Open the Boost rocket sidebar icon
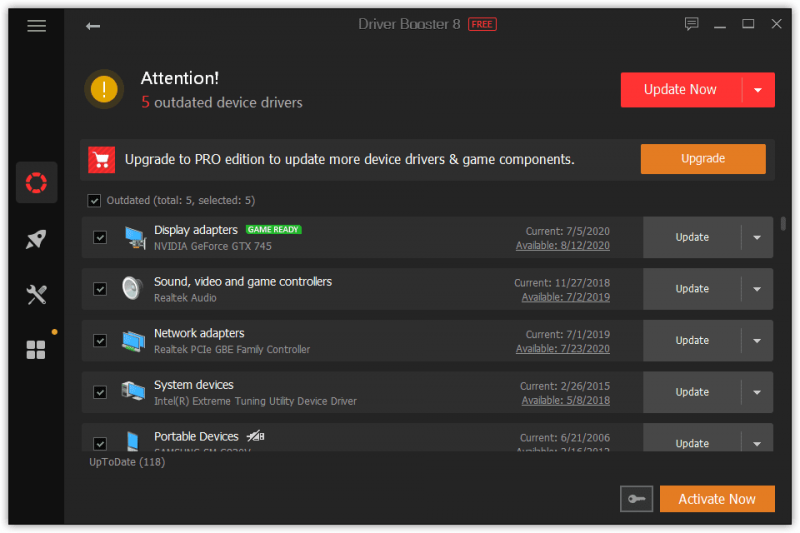 click(x=36, y=239)
